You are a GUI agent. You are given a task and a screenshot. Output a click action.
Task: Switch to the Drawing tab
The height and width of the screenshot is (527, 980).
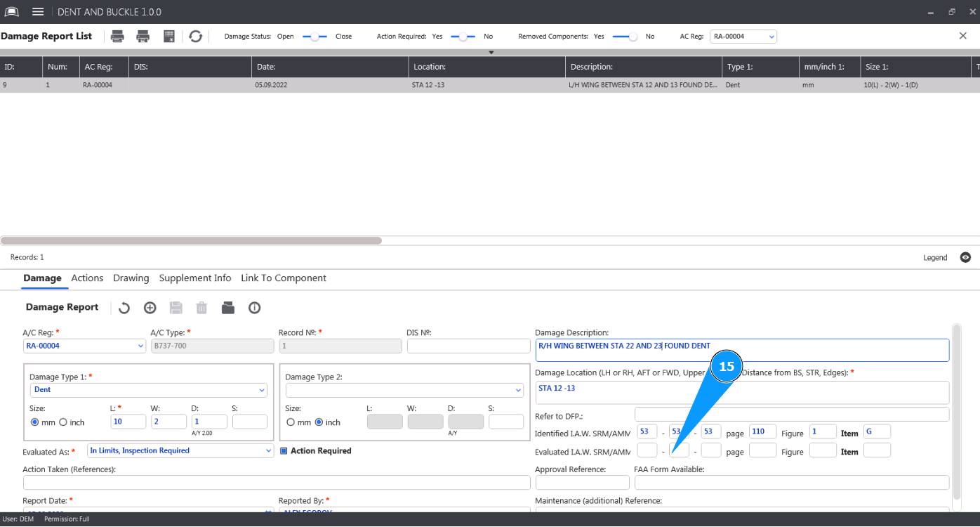tap(131, 278)
